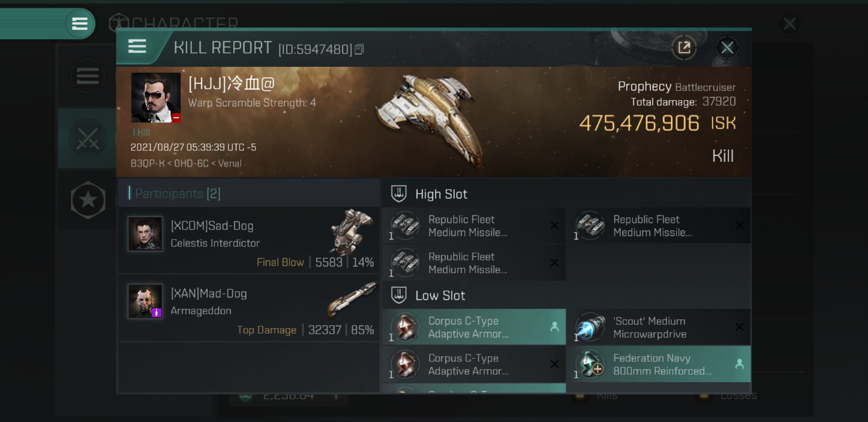Click the Low Slot section icon
The image size is (868, 422).
(399, 295)
